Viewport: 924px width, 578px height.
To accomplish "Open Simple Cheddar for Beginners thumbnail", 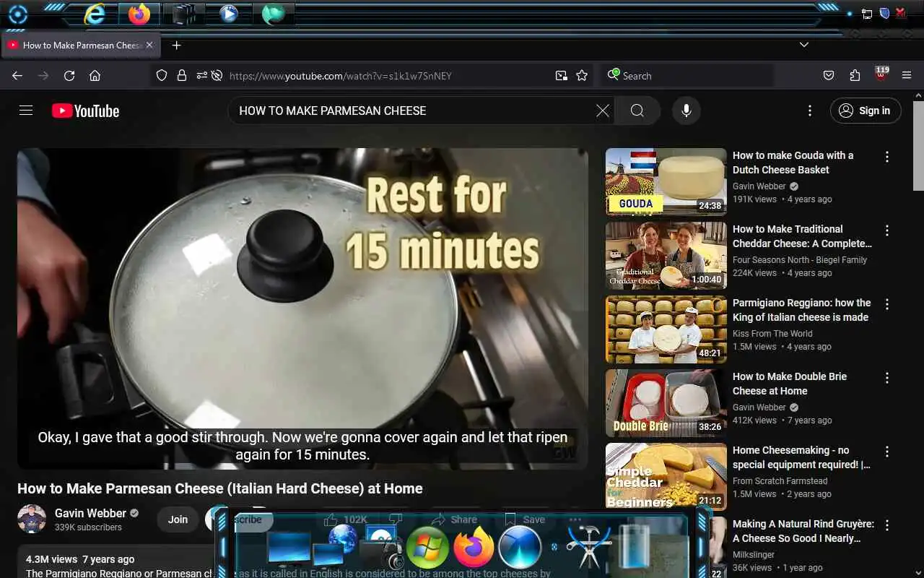I will click(666, 477).
